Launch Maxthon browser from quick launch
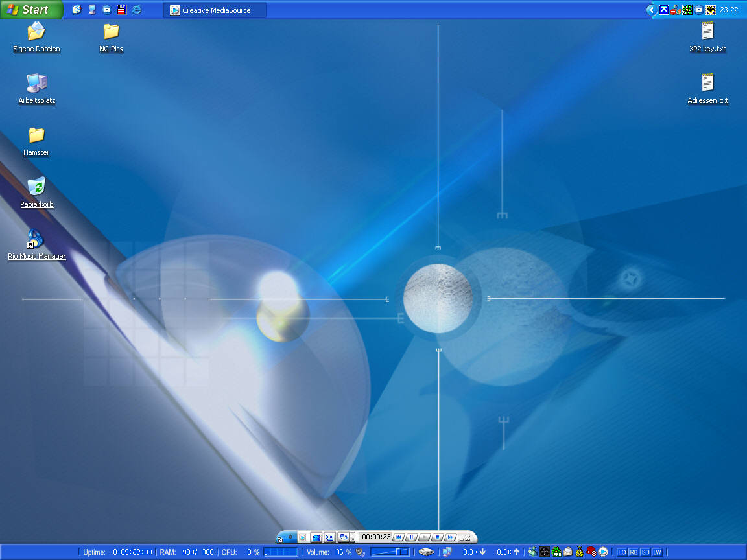 107,10
